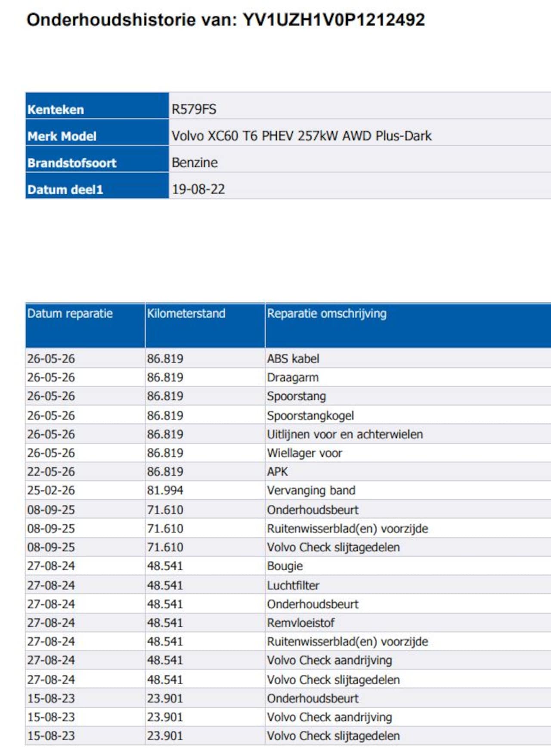Click the Spoorstangkogel row description

click(x=310, y=416)
